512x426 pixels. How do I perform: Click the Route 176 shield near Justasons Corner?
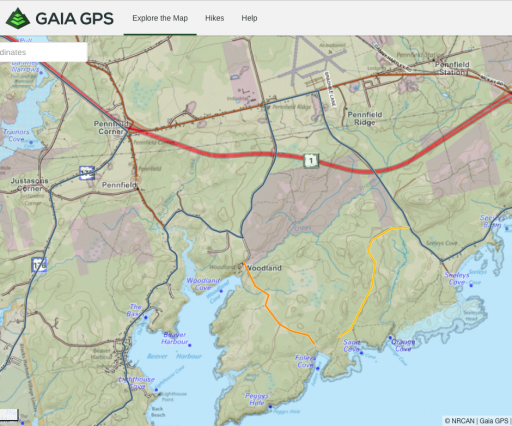(87, 173)
